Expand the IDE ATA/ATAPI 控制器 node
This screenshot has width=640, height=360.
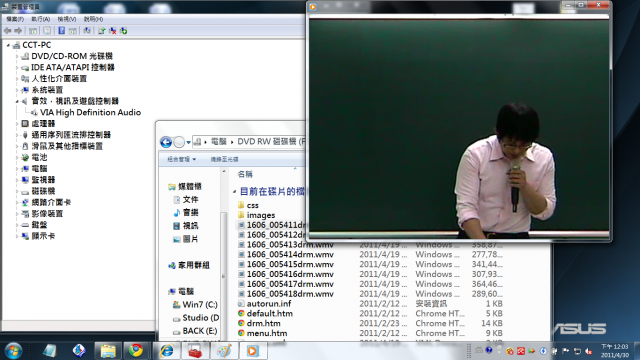coord(17,68)
